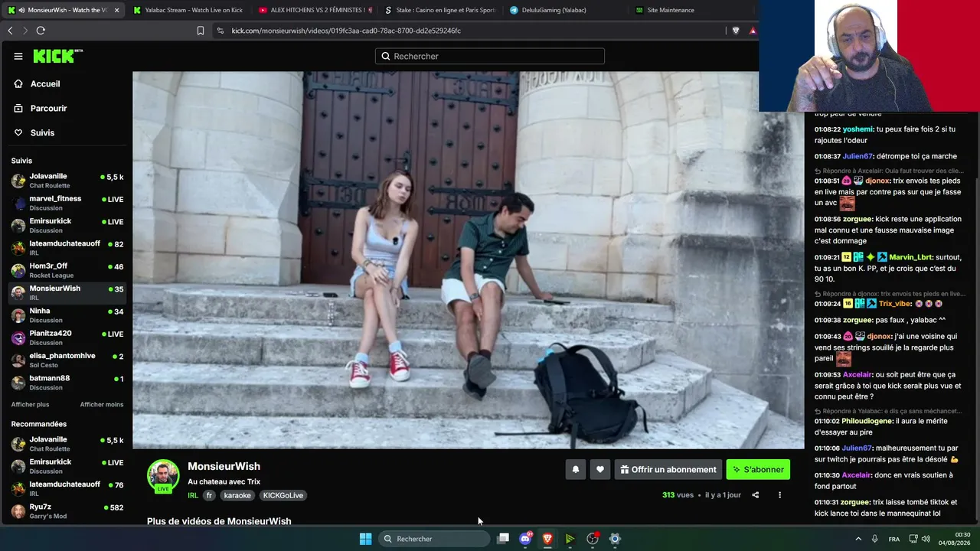Open Discord from taskbar
This screenshot has height=551, width=980.
point(526,539)
